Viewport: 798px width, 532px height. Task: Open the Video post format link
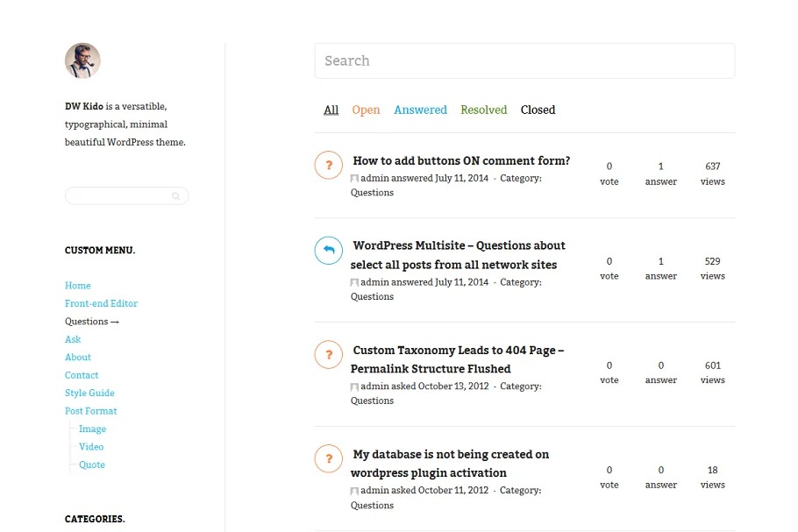click(91, 447)
